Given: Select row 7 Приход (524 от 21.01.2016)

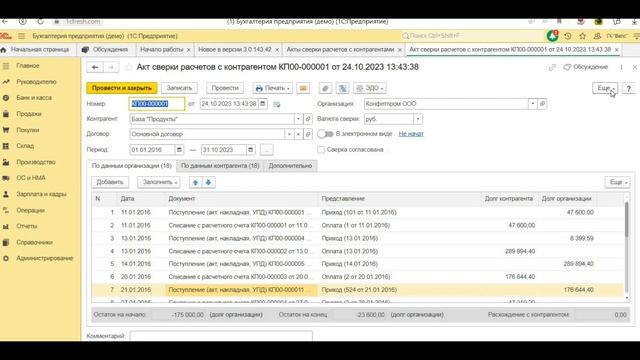Looking at the screenshot, I should tap(358, 290).
